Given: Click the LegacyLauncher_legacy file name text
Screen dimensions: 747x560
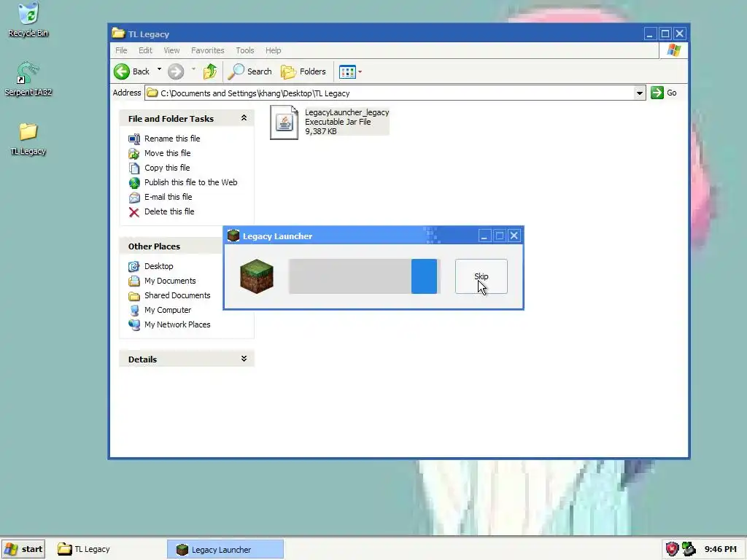Looking at the screenshot, I should pyautogui.click(x=347, y=112).
